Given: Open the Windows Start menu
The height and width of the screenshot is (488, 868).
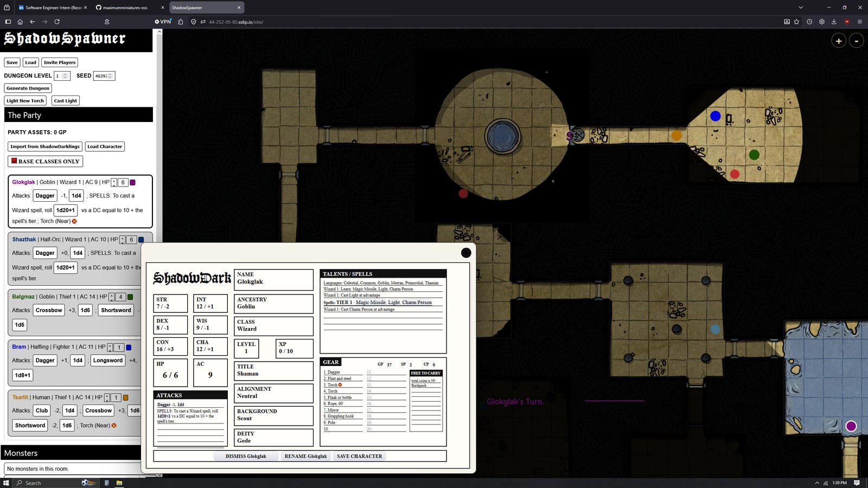Looking at the screenshot, I should [x=7, y=483].
